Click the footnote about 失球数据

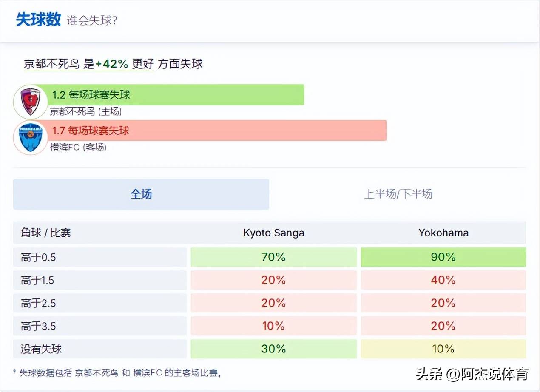pyautogui.click(x=117, y=372)
